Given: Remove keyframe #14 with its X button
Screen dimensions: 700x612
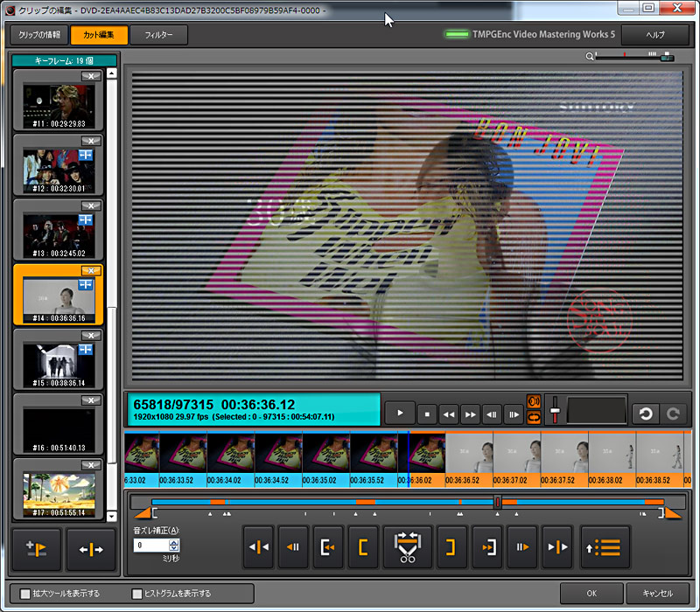Looking at the screenshot, I should click(91, 271).
